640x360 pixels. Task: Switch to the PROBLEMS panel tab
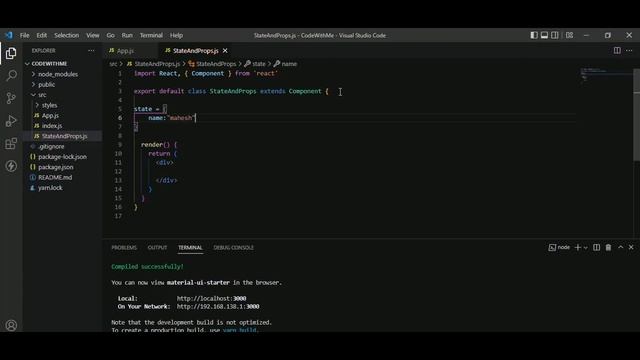coord(124,248)
